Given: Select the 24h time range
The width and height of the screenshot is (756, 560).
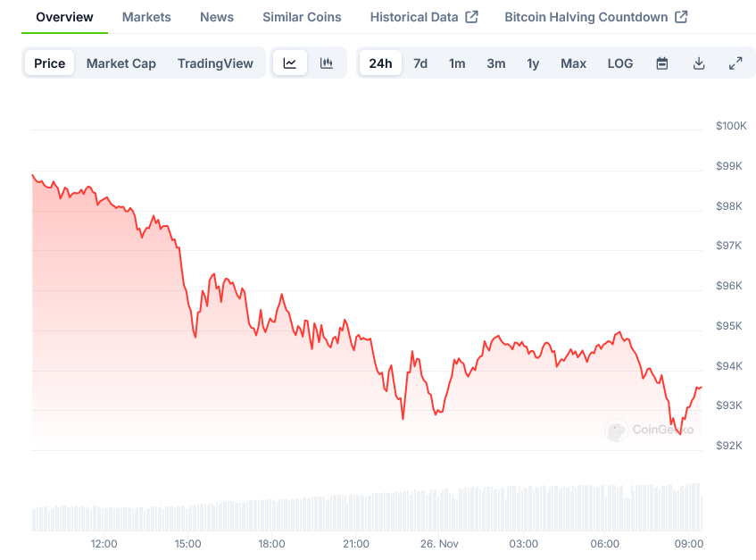Looking at the screenshot, I should [380, 63].
